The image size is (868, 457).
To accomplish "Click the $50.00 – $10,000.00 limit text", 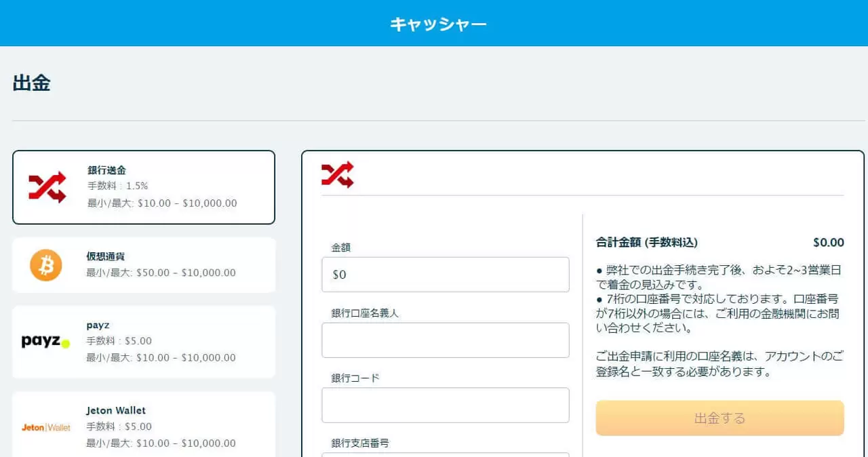I will pos(186,273).
